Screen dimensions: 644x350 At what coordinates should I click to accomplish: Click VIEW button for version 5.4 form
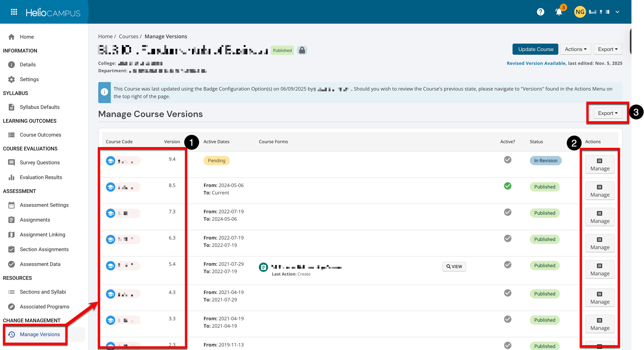click(x=454, y=267)
